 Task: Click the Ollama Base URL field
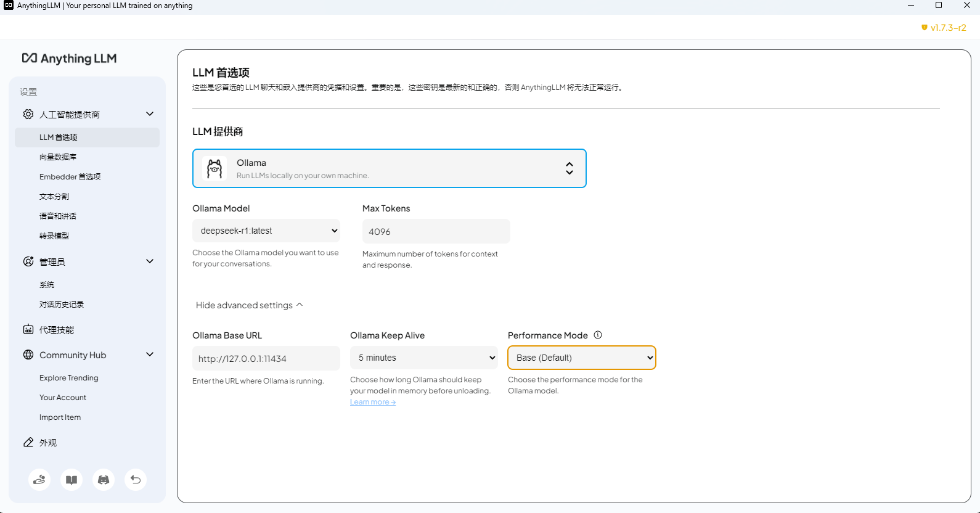(266, 358)
